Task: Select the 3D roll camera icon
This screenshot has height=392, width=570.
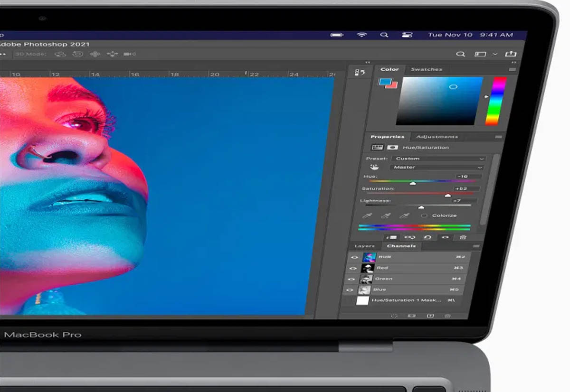Action: pos(78,54)
